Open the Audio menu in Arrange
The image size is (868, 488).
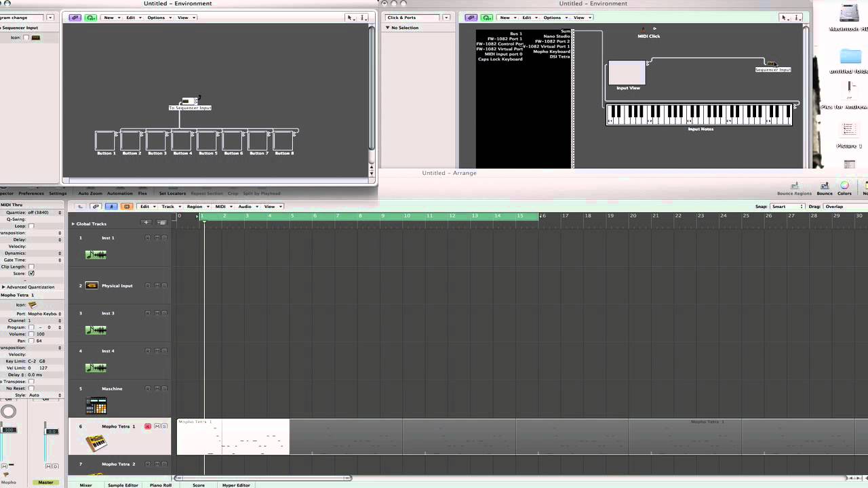point(247,207)
